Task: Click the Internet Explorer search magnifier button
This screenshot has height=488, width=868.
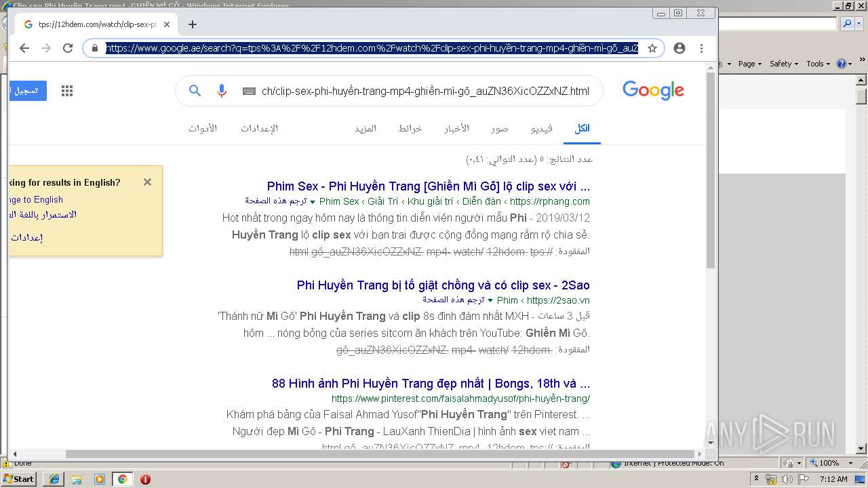Action: (x=848, y=24)
